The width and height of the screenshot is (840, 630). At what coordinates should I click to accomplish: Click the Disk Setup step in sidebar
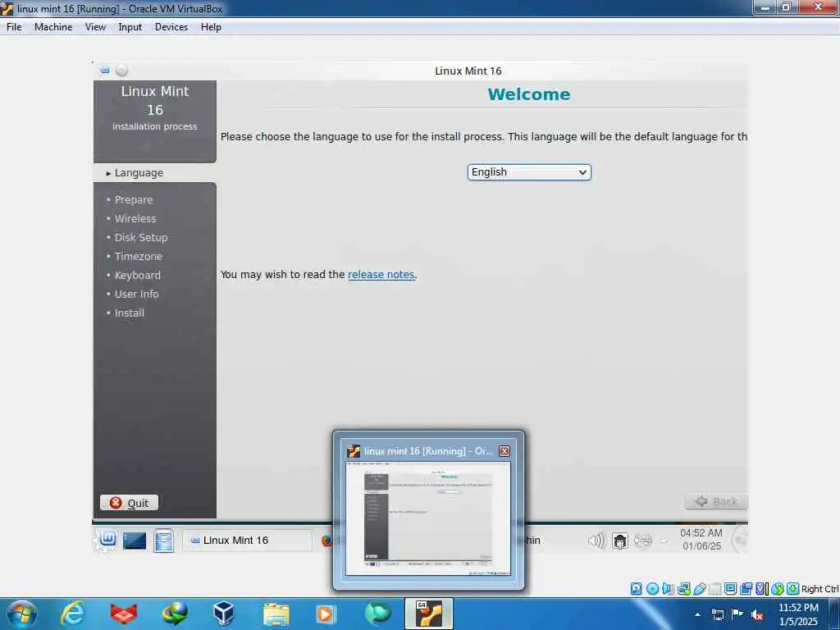[x=141, y=237]
